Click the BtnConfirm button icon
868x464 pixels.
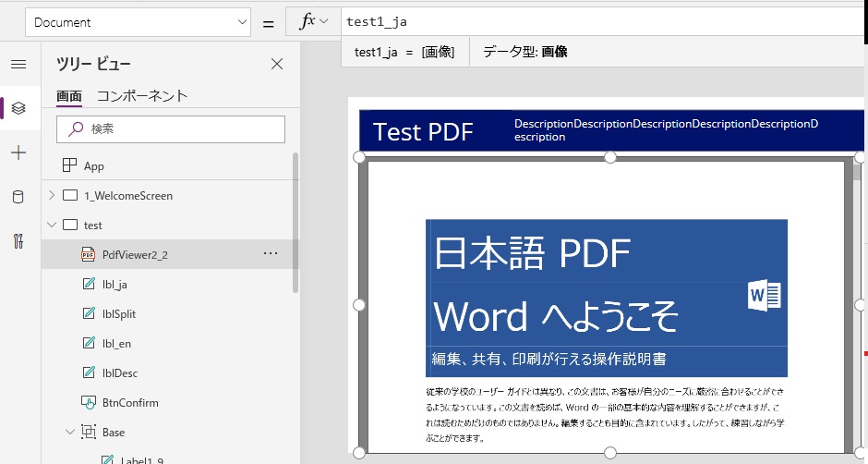(x=89, y=402)
